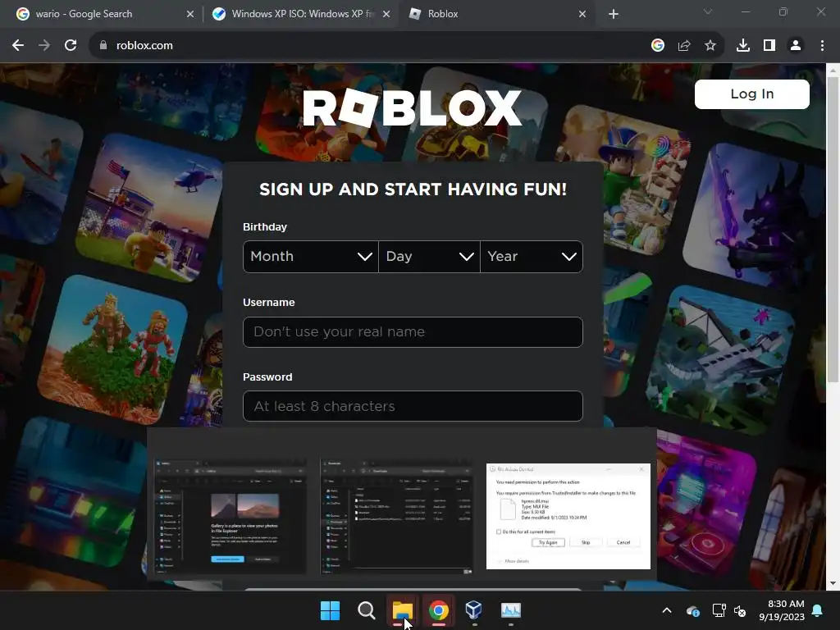
Task: Click the scrollbar up arrow
Action: pyautogui.click(x=833, y=71)
